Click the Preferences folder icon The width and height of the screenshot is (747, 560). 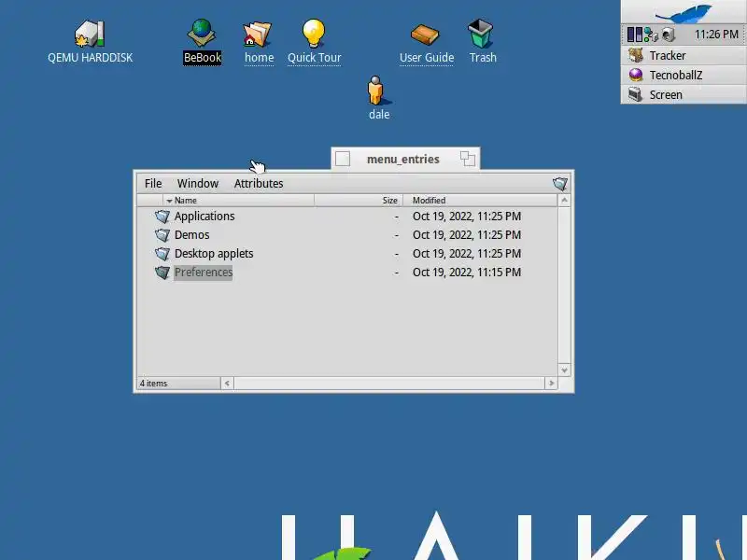point(162,272)
